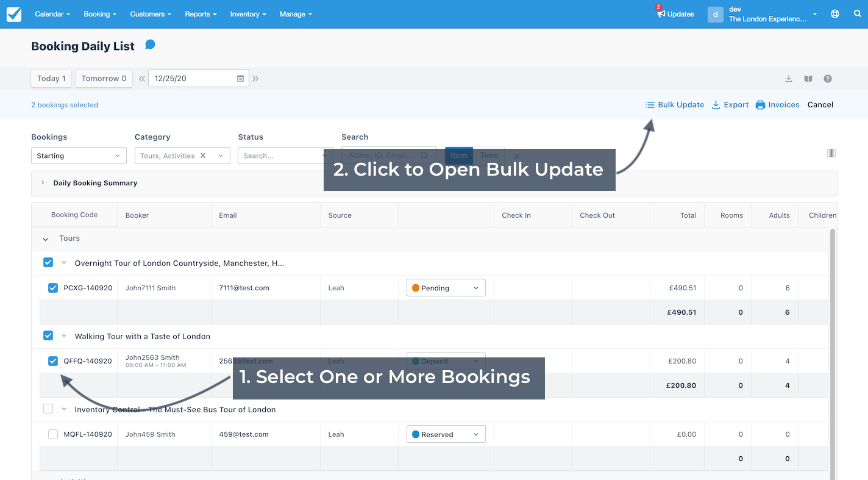Click the Invoices link
The image size is (868, 480).
point(777,105)
